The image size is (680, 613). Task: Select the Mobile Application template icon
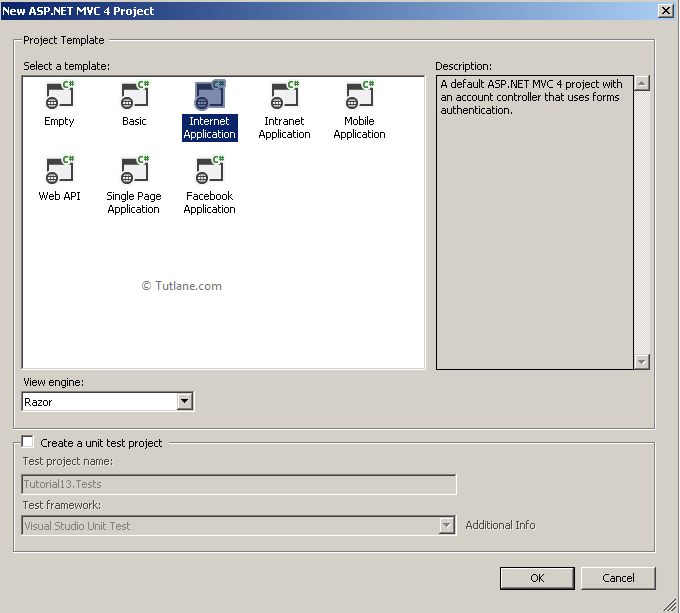pos(359,96)
